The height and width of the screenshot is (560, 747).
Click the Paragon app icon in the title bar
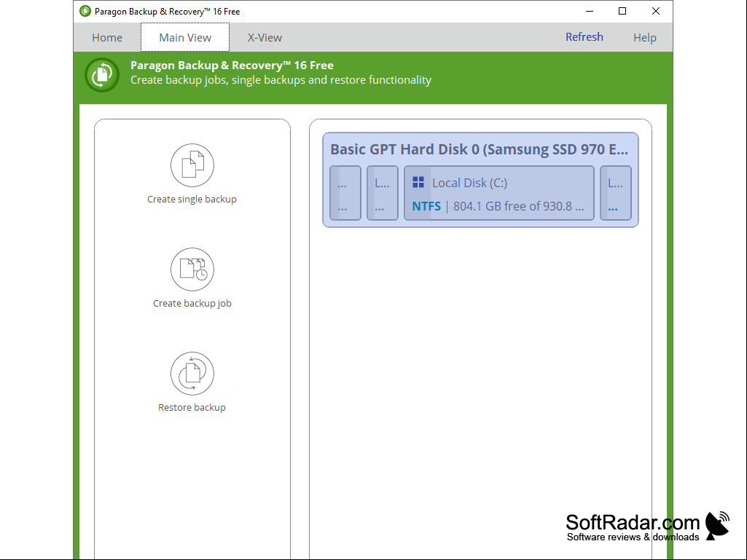tap(85, 11)
